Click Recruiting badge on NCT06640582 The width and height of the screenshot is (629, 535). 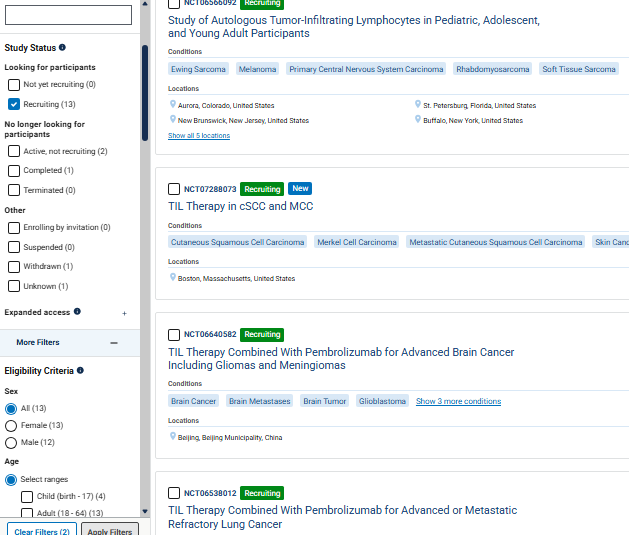pyautogui.click(x=262, y=334)
